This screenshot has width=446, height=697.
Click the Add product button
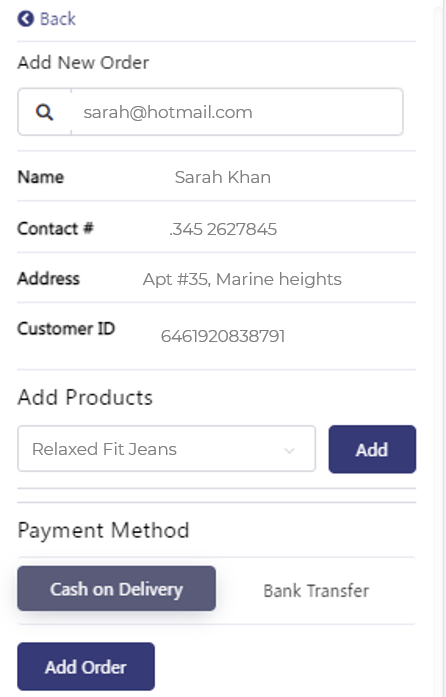372,449
